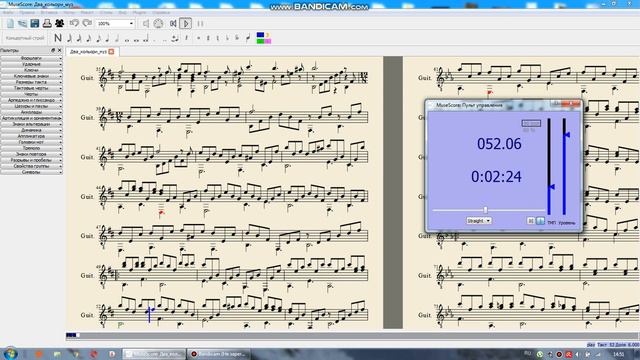Select longa note duration
The image size is (640, 360).
point(146,39)
